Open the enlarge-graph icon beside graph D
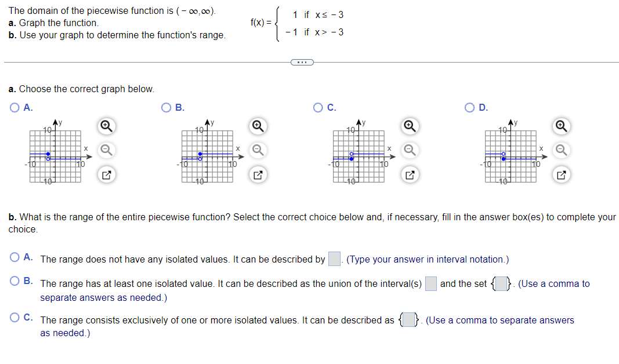 [561, 174]
